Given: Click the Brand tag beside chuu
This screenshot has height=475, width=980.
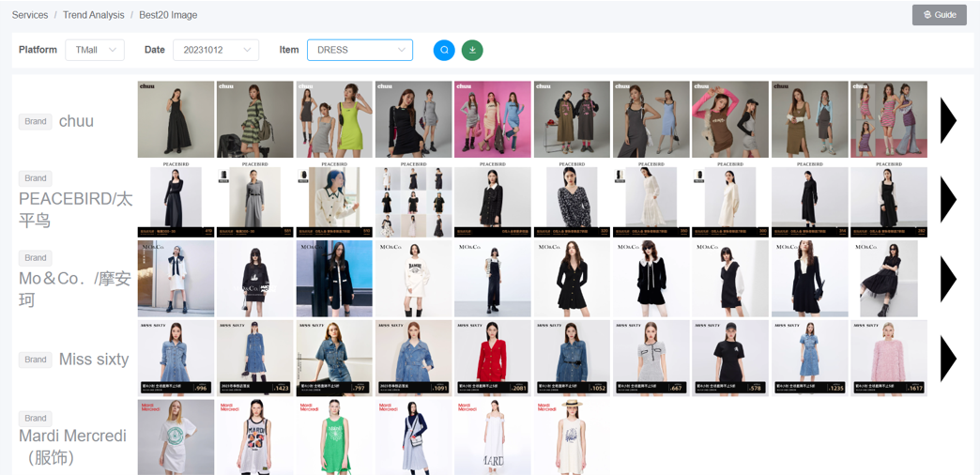Looking at the screenshot, I should (36, 121).
